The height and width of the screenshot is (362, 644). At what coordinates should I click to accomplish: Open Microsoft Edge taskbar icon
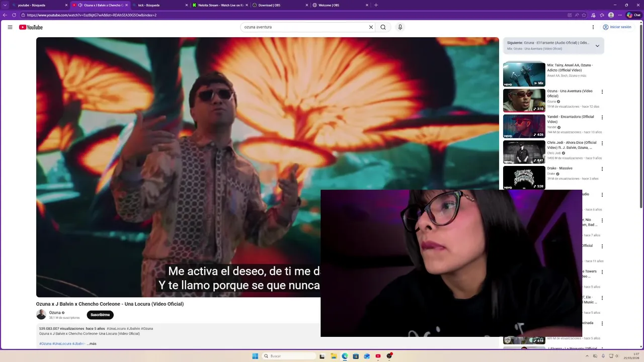point(345,356)
